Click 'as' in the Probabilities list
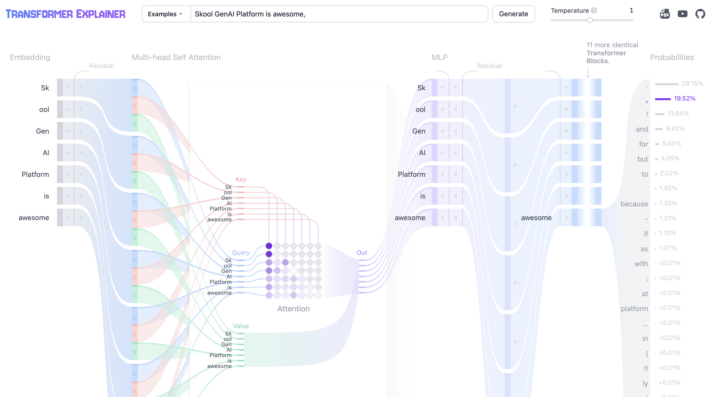 pyautogui.click(x=644, y=249)
